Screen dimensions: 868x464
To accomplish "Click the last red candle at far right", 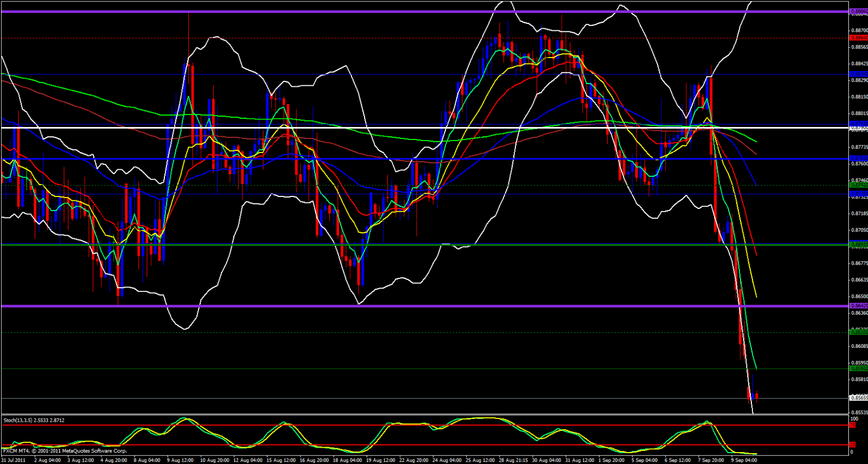I will [x=757, y=396].
